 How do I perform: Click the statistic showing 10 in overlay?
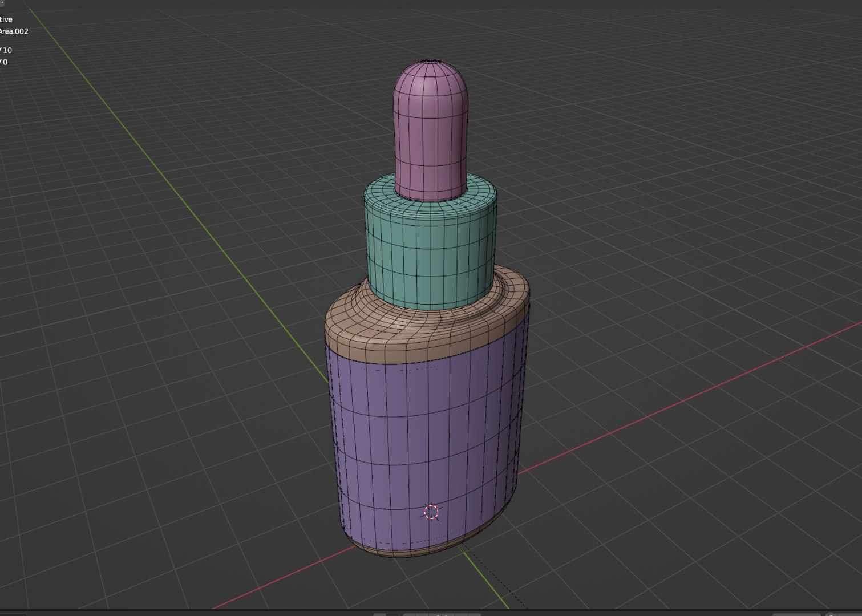click(x=7, y=50)
